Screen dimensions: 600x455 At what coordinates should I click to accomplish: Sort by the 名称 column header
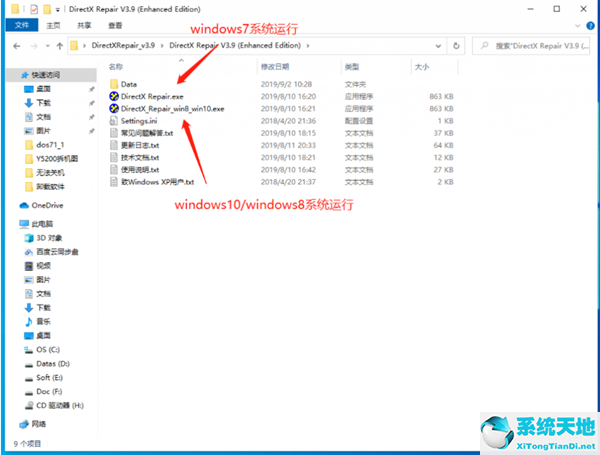(x=116, y=67)
